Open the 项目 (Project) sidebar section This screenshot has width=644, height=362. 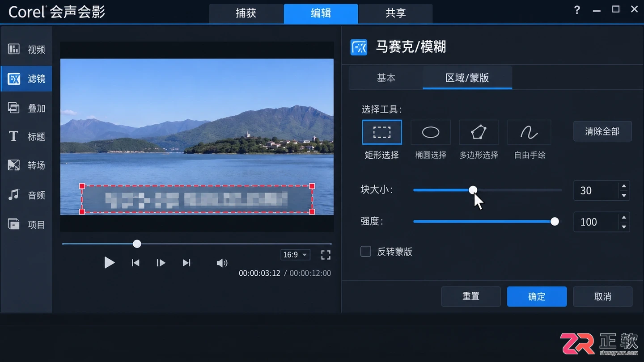tap(26, 224)
